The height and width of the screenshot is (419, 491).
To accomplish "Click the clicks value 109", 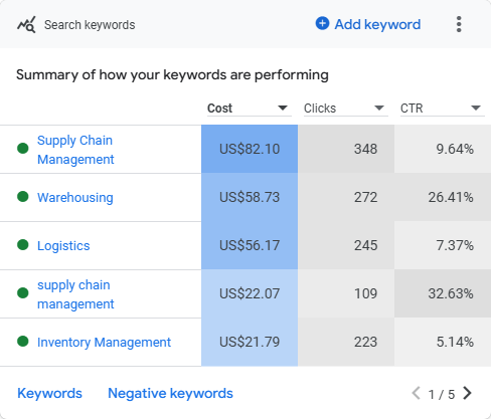I will coord(366,294).
